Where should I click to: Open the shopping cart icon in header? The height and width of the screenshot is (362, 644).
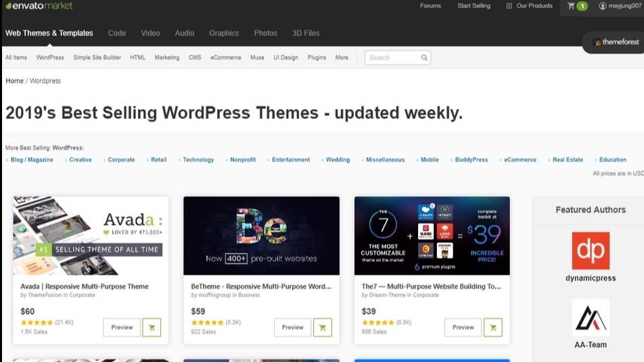pyautogui.click(x=572, y=6)
